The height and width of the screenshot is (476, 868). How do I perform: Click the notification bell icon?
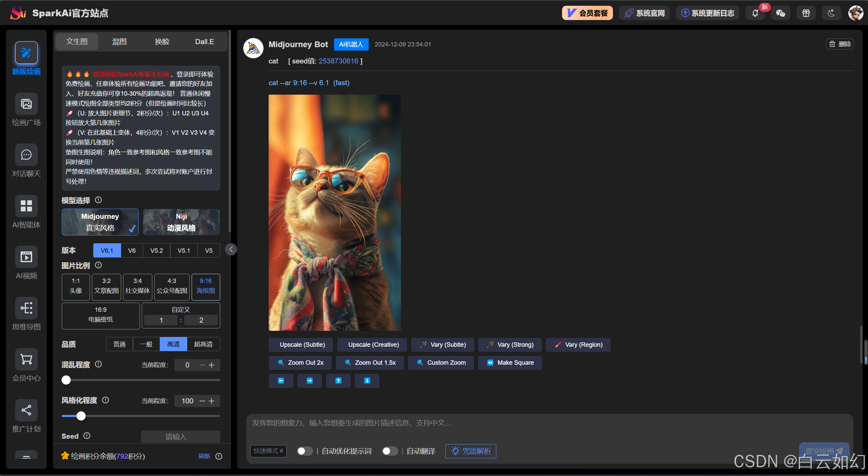tap(755, 13)
